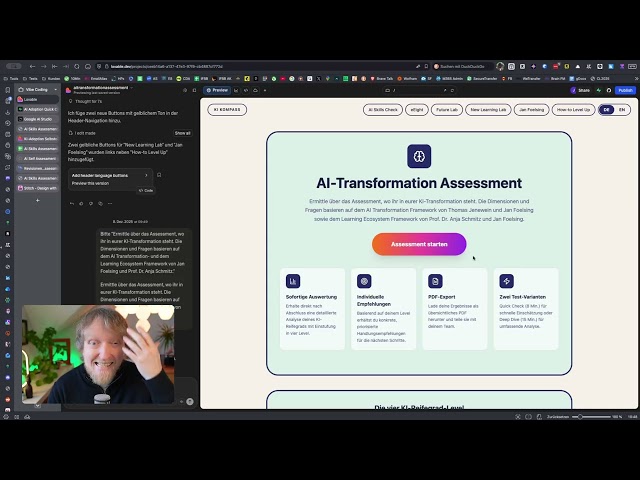Click the history icon in the chat header
640x480 pixels.
185,90
